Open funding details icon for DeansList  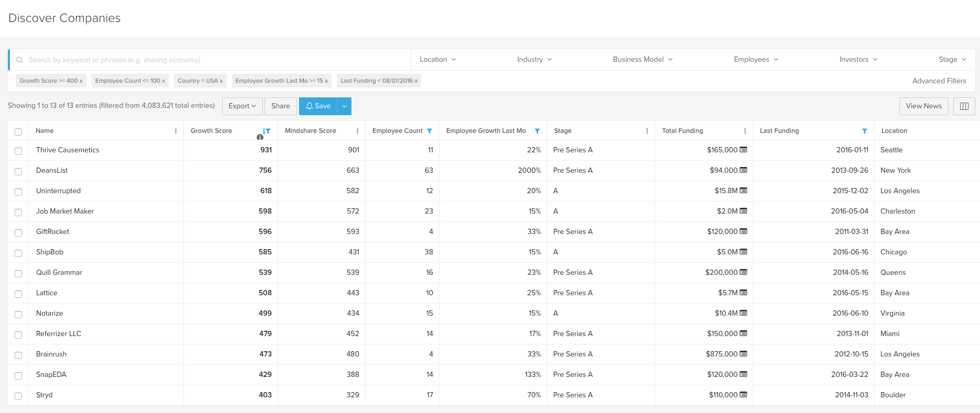(743, 170)
